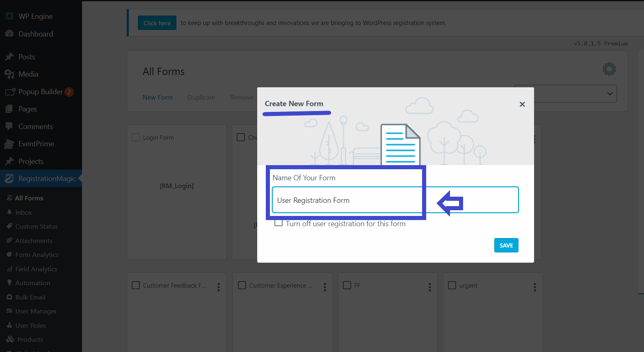Viewport: 644px width, 352px height.
Task: Open the Dashboard icon in sidebar
Action: (x=9, y=34)
